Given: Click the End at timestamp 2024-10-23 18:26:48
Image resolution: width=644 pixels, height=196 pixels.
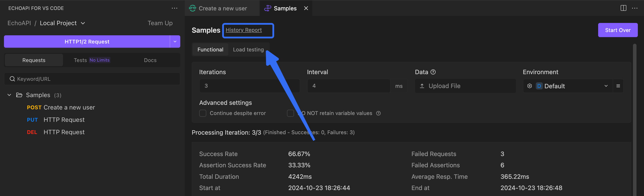Looking at the screenshot, I should [x=531, y=188].
